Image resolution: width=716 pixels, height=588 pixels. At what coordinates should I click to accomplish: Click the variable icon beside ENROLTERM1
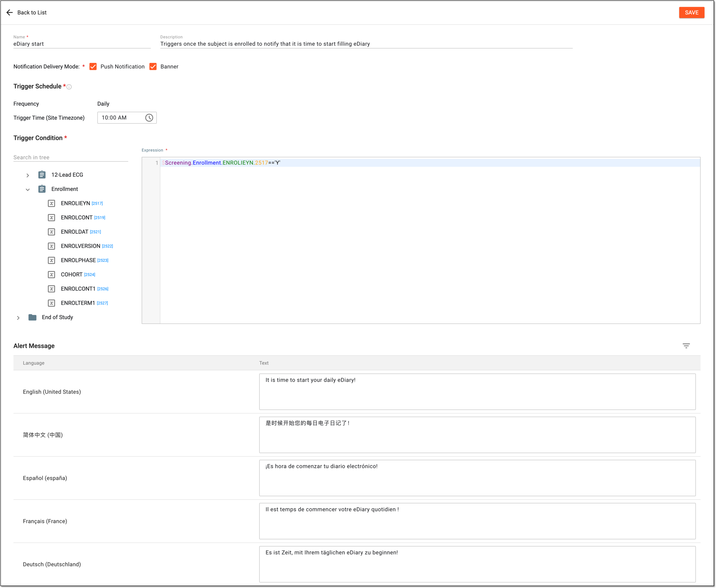[x=52, y=303]
